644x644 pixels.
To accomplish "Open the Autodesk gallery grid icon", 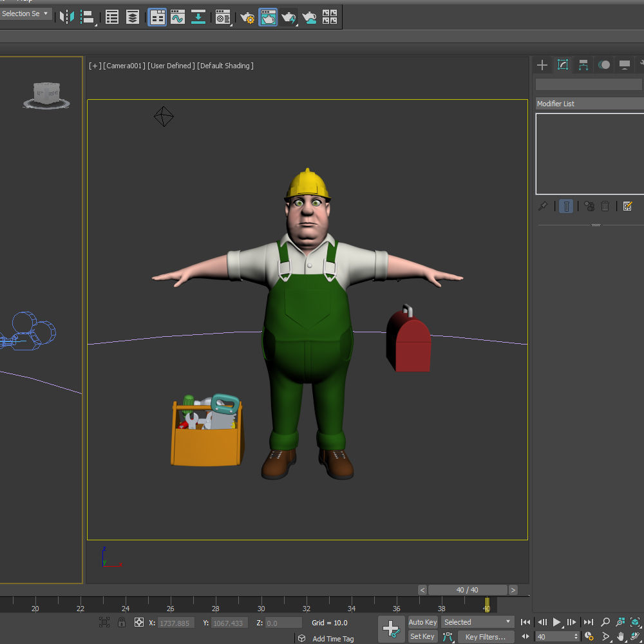I will pos(329,17).
